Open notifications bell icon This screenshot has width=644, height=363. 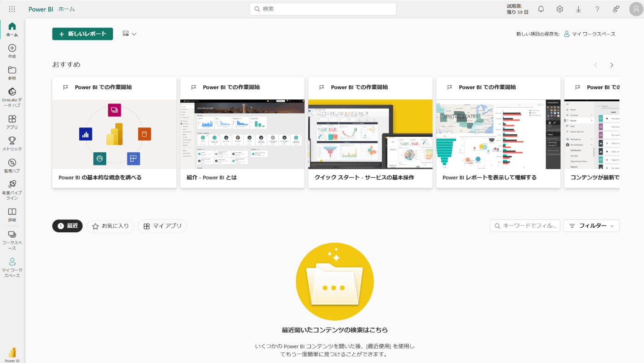[x=541, y=9]
